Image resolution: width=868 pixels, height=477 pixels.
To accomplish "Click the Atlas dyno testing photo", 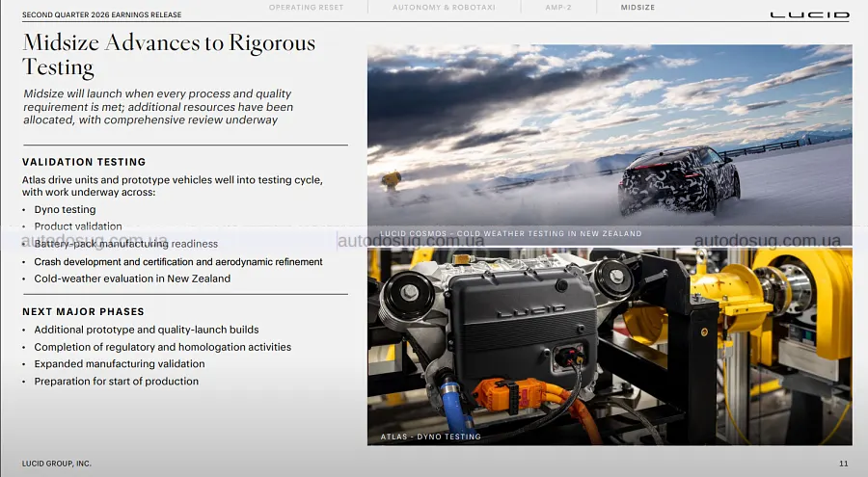I will tap(610, 346).
